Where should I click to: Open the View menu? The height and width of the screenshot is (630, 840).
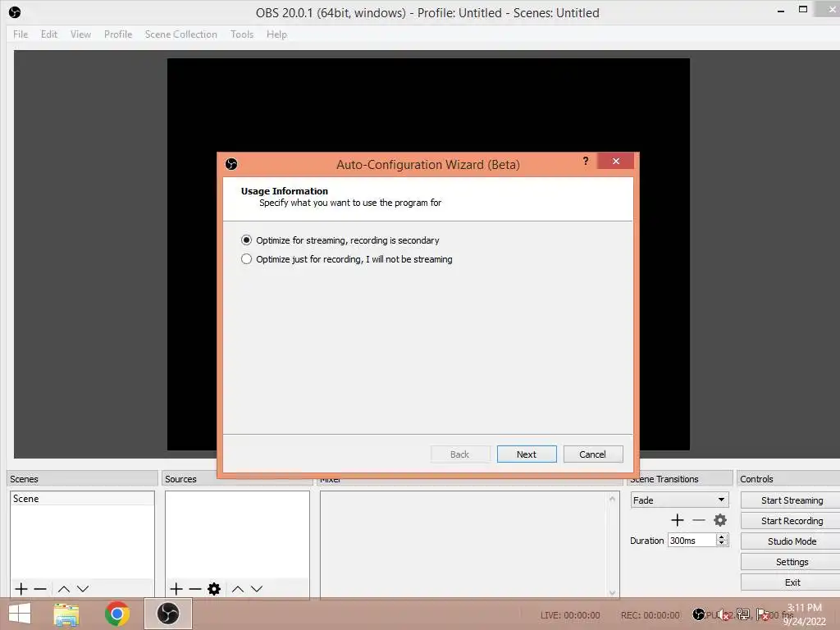click(x=80, y=34)
